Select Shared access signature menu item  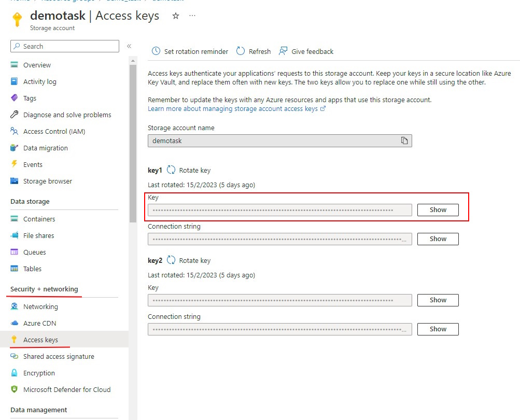59,356
